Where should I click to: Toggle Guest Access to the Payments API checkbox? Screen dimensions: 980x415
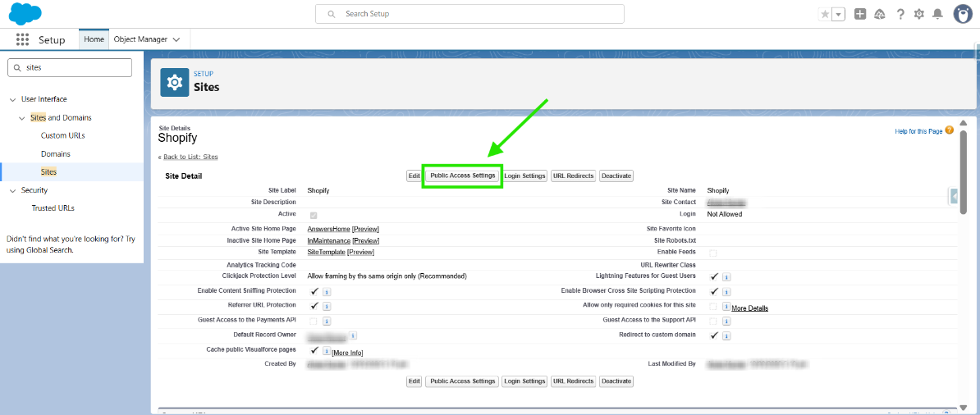314,322
